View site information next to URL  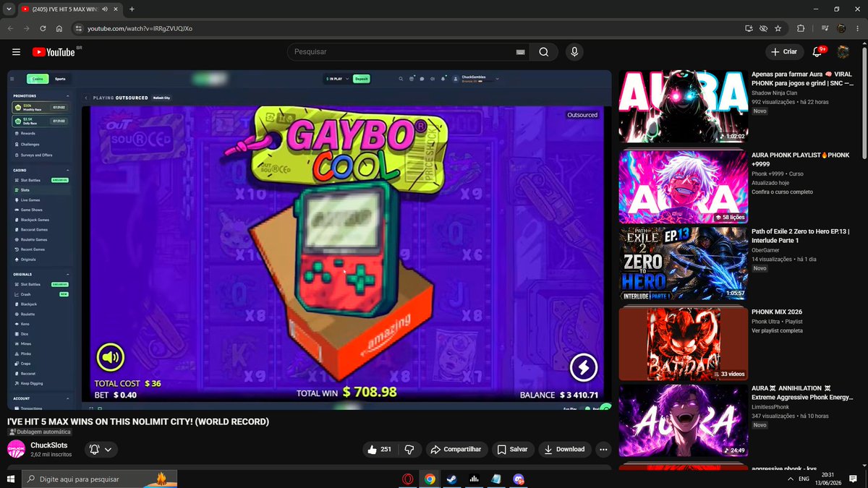tap(78, 29)
